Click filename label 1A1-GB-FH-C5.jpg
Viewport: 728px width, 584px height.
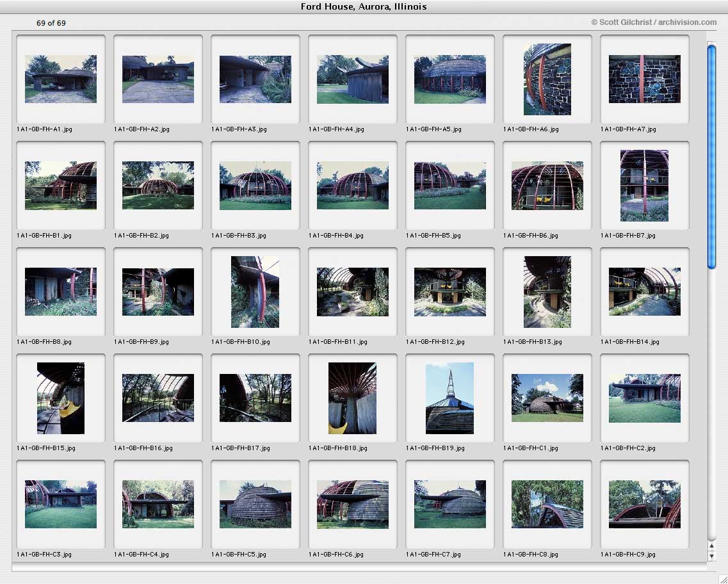[x=239, y=555]
